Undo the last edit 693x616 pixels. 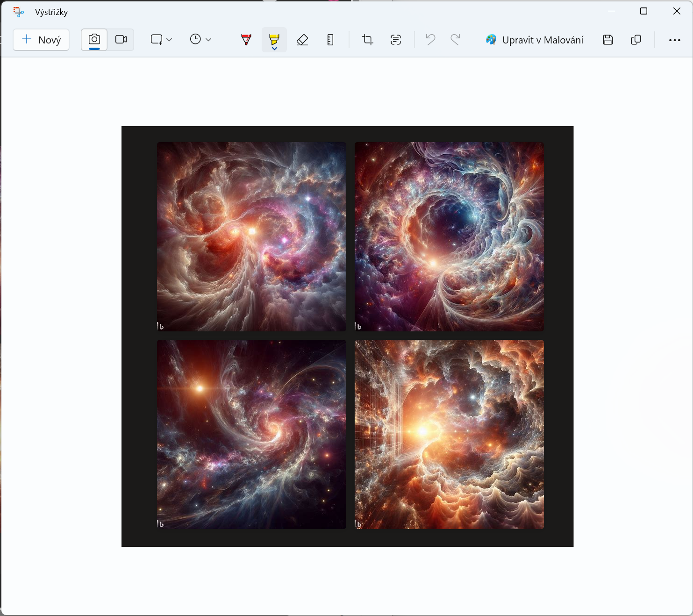[430, 40]
